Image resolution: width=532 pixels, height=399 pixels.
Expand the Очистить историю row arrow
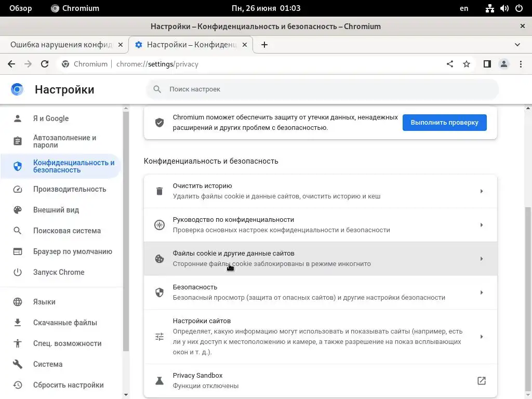pos(482,191)
